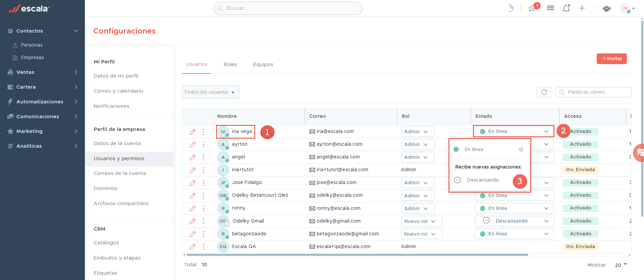Viewport: 644px width, 280px height.
Task: Edit user iria vega with pencil icon
Action: [193, 132]
